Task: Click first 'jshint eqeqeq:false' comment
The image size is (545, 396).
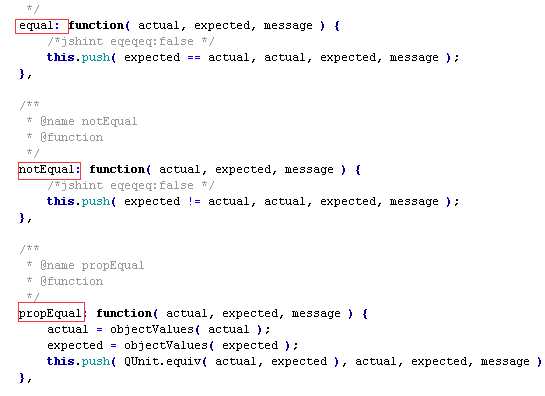Action: point(131,42)
